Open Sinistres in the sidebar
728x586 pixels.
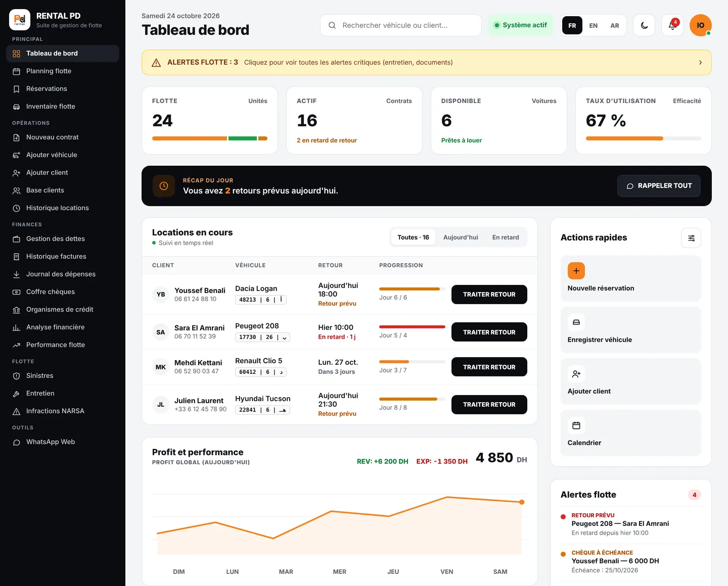63,376
